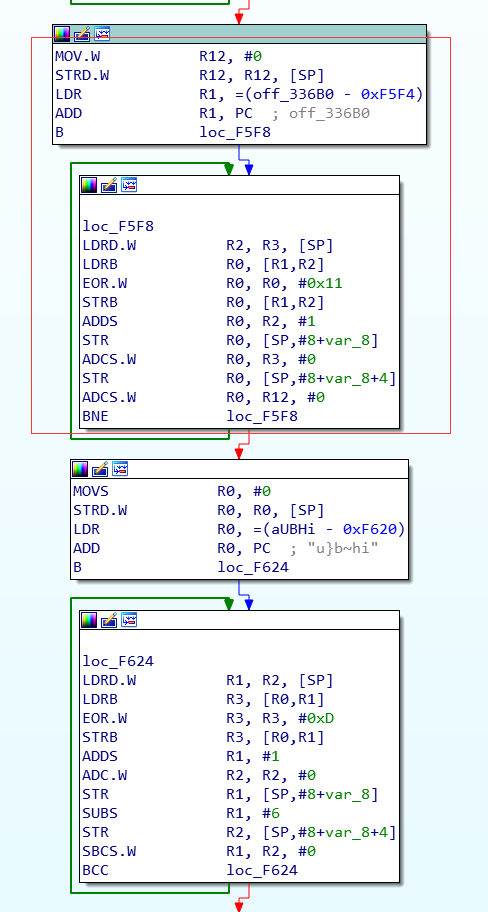Follow loc_F5F8 operand in the B instruction
The width and height of the screenshot is (488, 912).
point(234,132)
